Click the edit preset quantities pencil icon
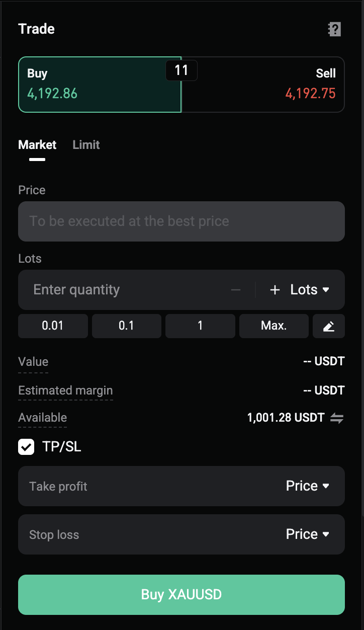364x630 pixels. click(329, 326)
